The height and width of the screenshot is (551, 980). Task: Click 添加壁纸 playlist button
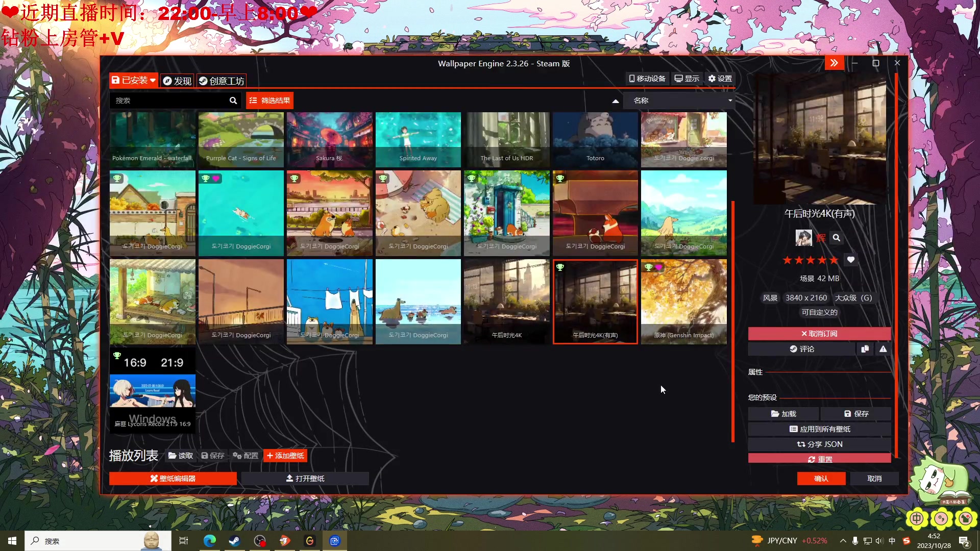coord(285,456)
